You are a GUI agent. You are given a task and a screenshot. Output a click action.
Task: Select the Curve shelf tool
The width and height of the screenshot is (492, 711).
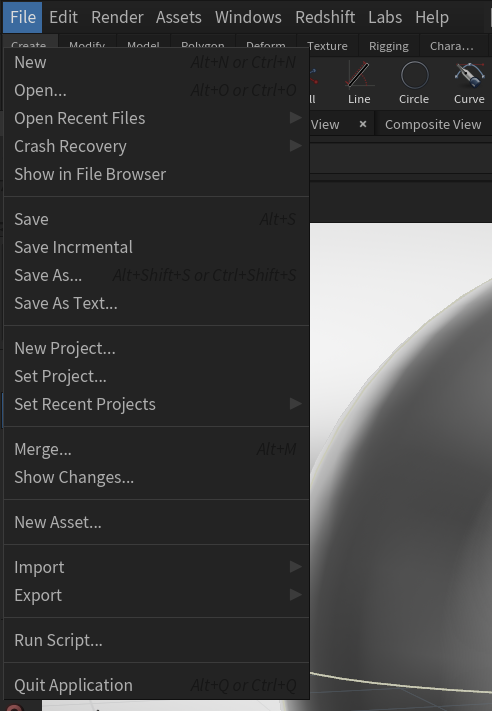469,83
